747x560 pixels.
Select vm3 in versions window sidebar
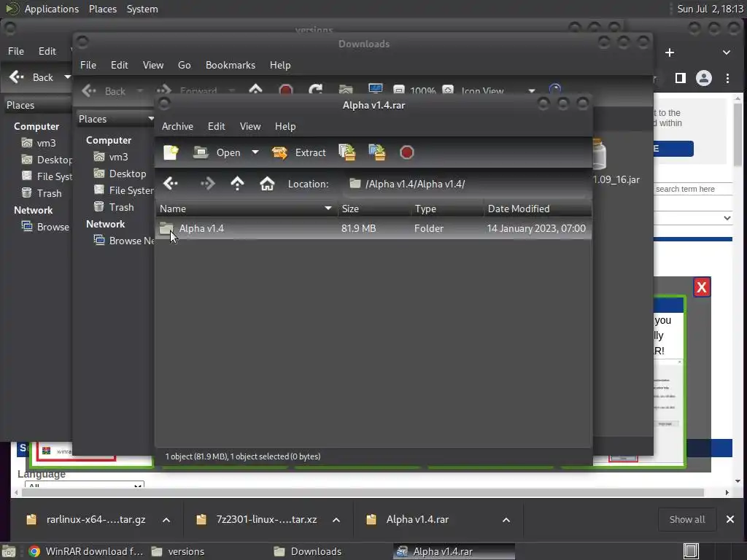(x=39, y=143)
